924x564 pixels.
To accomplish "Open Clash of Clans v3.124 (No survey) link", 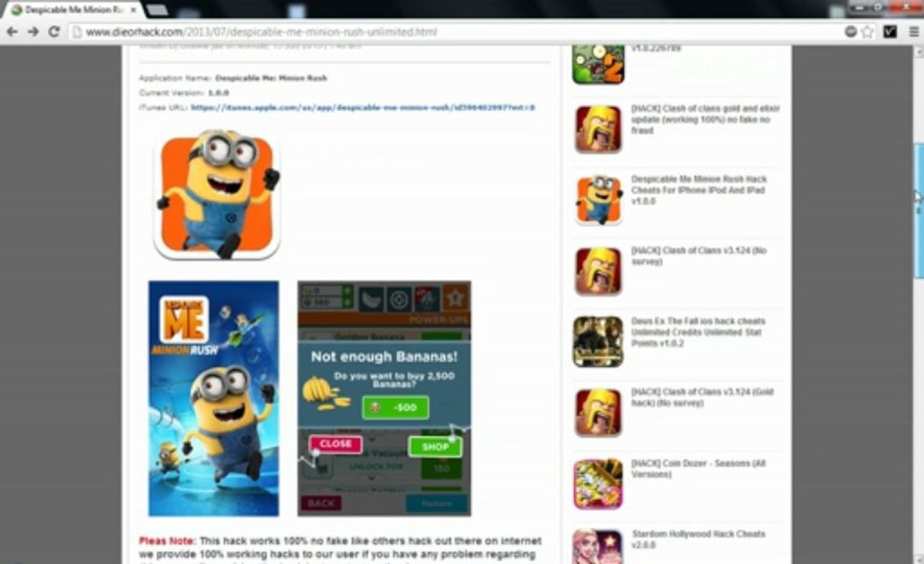I will click(699, 256).
